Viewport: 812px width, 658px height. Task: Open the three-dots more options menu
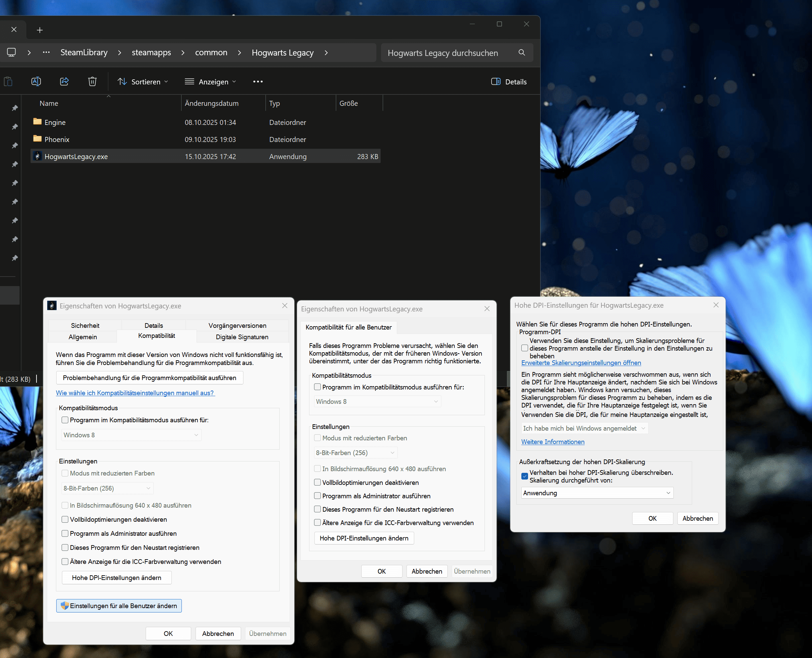coord(257,81)
